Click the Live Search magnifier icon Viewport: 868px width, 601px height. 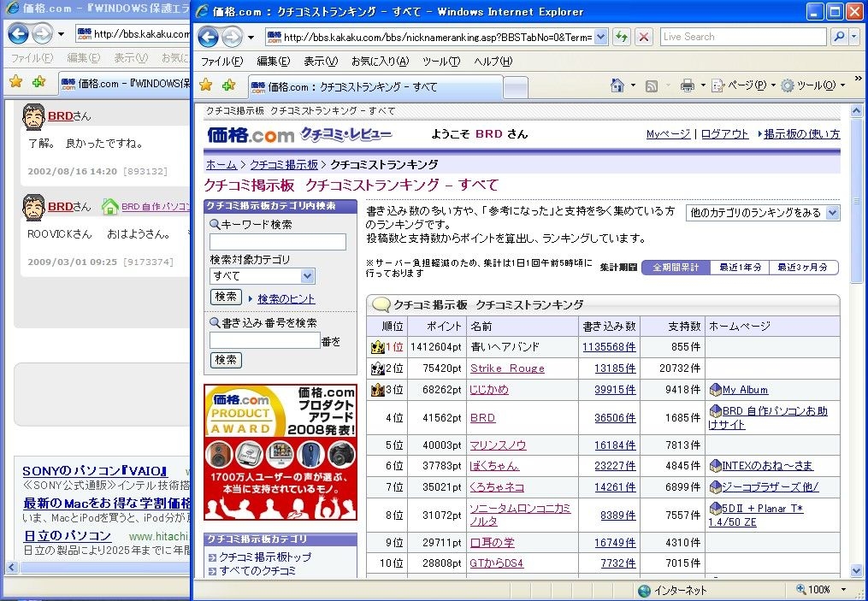point(839,37)
